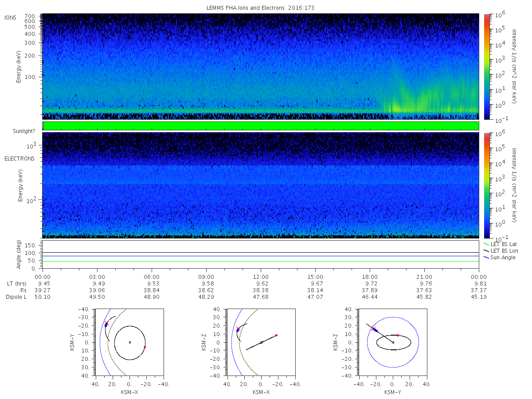Select the IONS panel label
Viewport: 532px width, 399px height.
11,18
